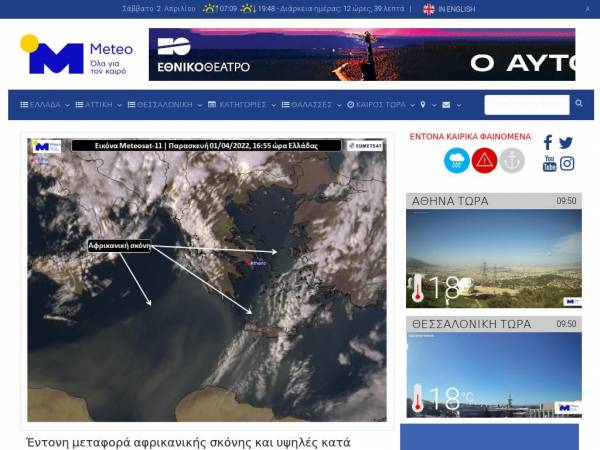
Task: Open the ΑΘΗΝΑ ΤΩΡΑ header link
Action: click(x=450, y=201)
